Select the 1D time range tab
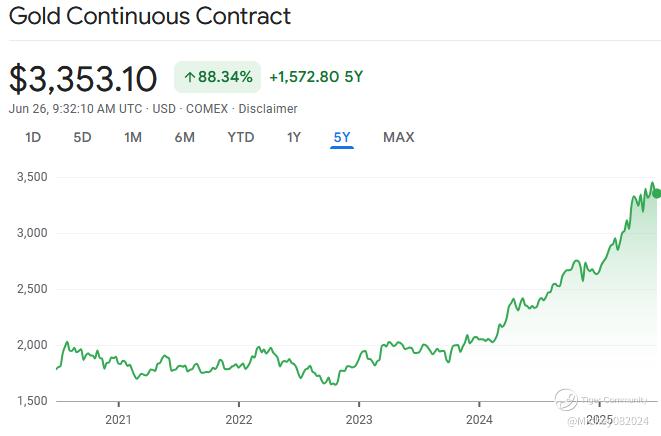 (x=33, y=137)
